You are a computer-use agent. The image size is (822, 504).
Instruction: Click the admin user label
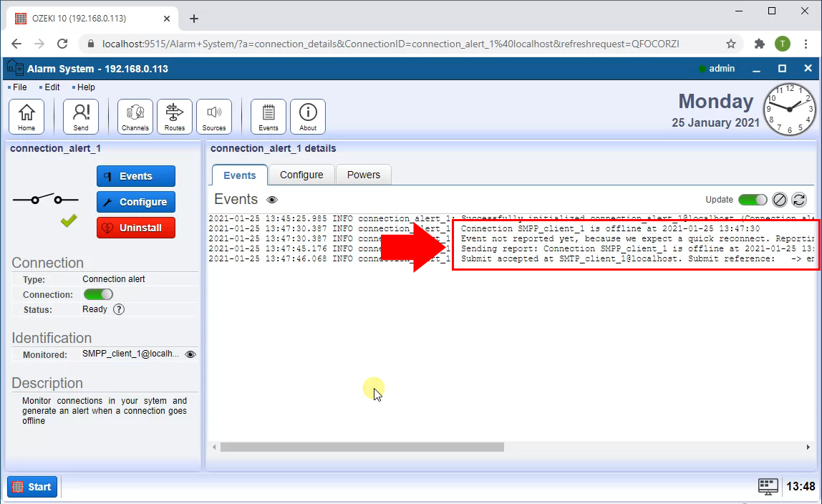pos(721,69)
